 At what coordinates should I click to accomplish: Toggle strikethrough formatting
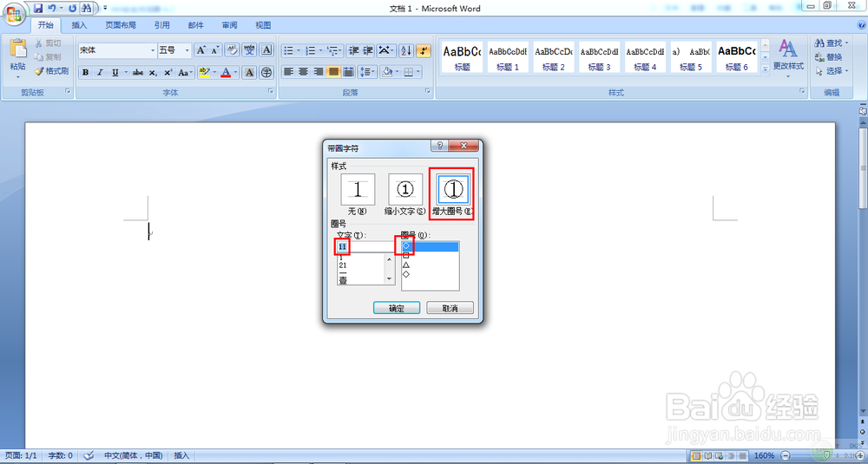[x=138, y=73]
